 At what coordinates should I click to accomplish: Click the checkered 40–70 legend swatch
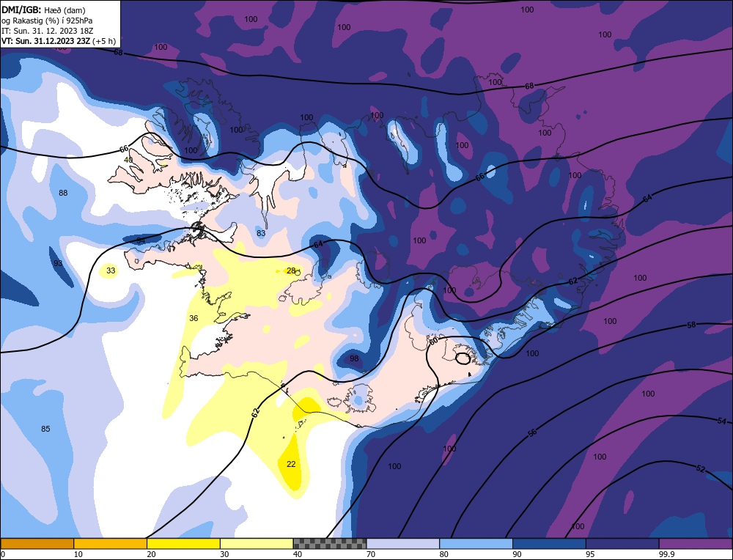(x=330, y=543)
